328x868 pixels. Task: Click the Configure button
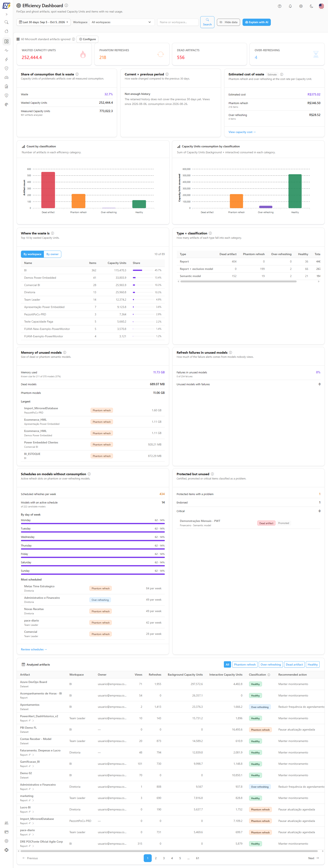(88, 39)
